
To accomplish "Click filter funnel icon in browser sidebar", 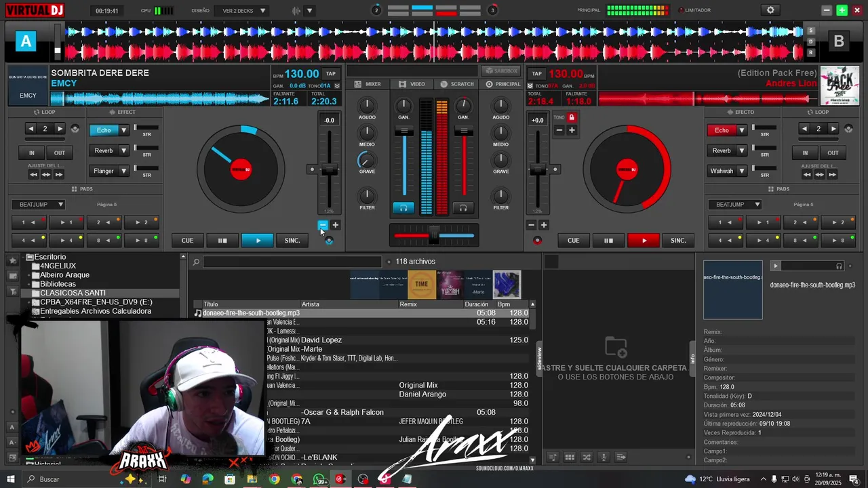I will 12,291.
